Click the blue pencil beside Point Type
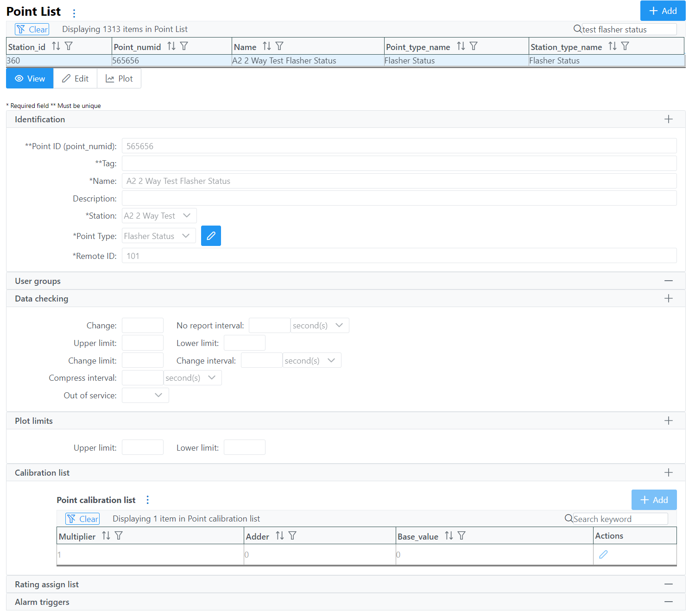 coord(211,236)
